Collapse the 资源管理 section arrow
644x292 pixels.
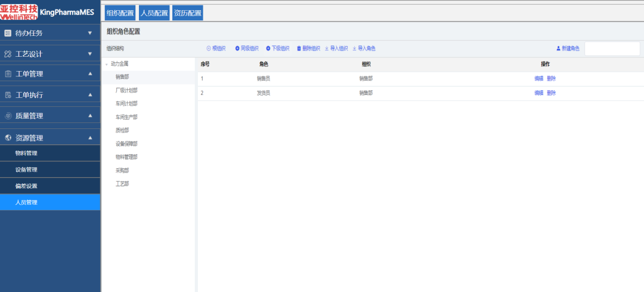90,138
